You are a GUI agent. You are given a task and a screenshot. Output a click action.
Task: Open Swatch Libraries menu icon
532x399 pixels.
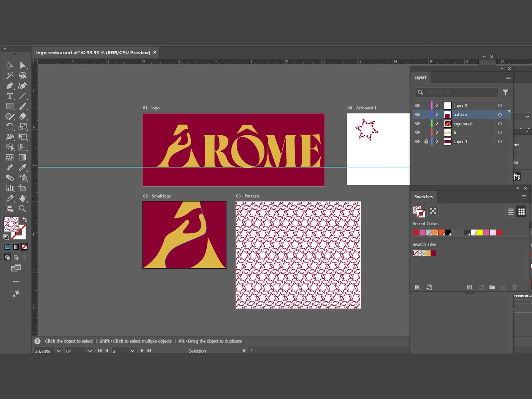point(418,287)
